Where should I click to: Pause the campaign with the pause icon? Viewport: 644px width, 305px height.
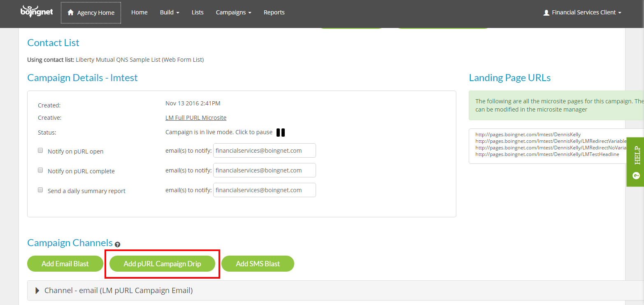point(281,133)
